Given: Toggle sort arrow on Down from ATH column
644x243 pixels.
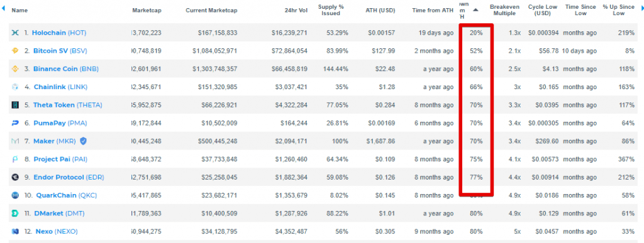Looking at the screenshot, I should tap(475, 10).
